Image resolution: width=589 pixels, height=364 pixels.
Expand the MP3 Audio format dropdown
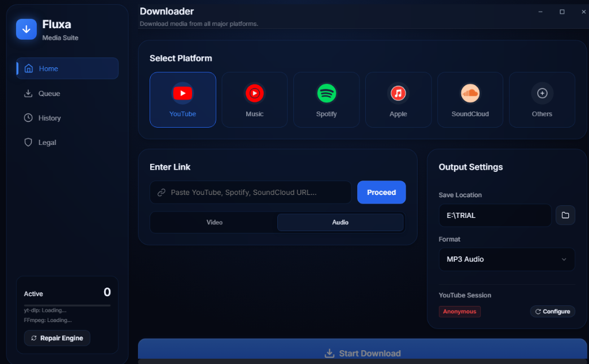(x=507, y=259)
